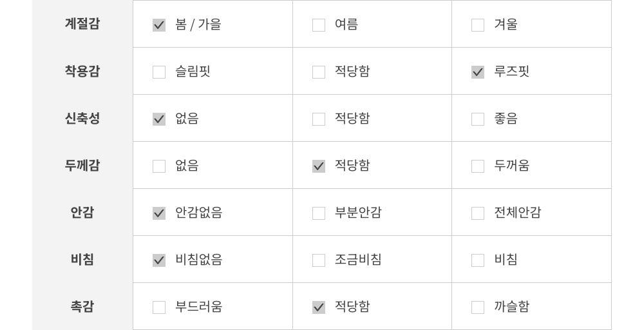Check the 부분안감 checkbox
The width and height of the screenshot is (644, 330).
click(x=319, y=213)
